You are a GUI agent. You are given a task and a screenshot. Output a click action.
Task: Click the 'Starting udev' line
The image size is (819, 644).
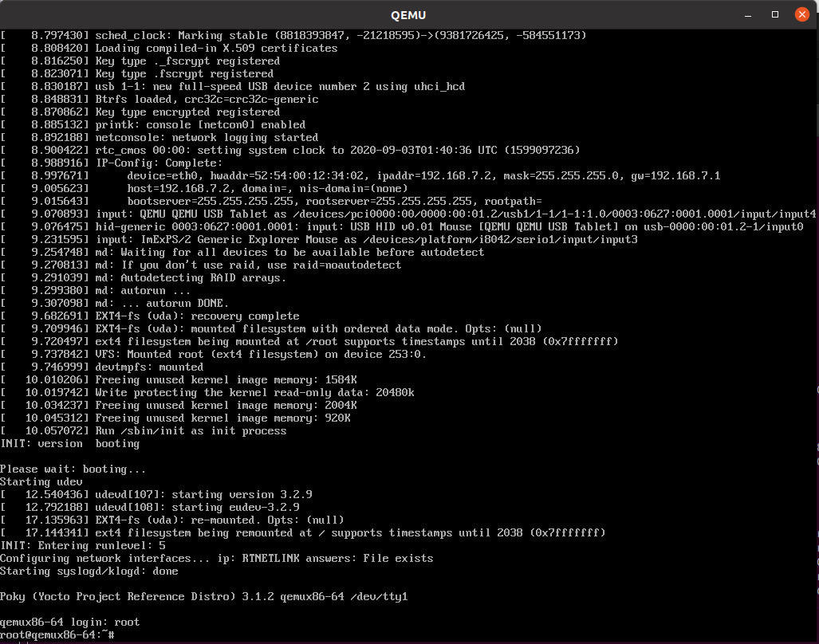[41, 481]
